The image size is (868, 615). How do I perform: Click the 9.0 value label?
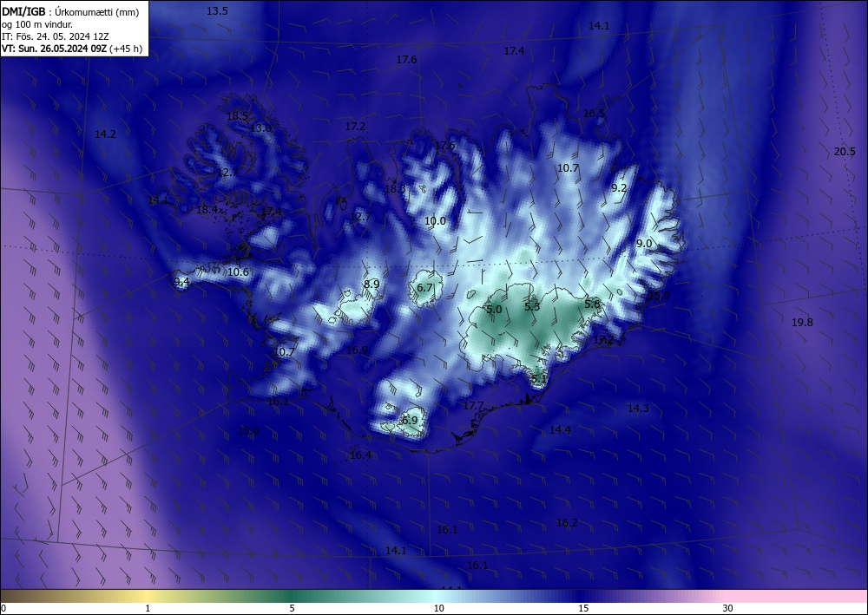coord(644,244)
